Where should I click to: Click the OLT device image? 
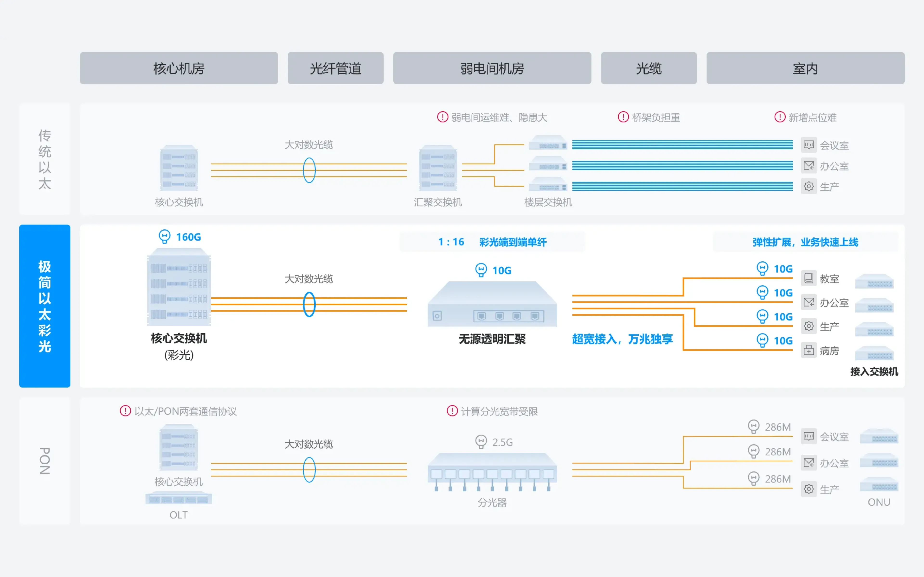pyautogui.click(x=178, y=498)
